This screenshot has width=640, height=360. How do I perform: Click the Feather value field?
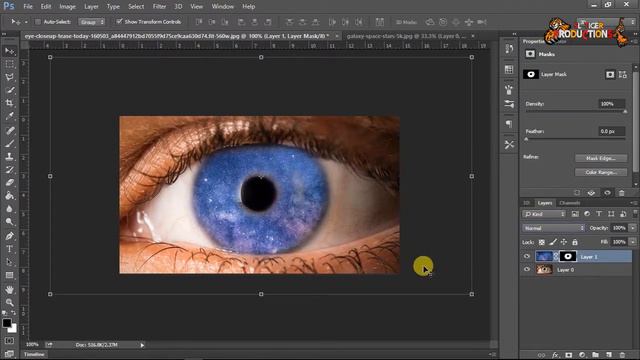click(611, 131)
